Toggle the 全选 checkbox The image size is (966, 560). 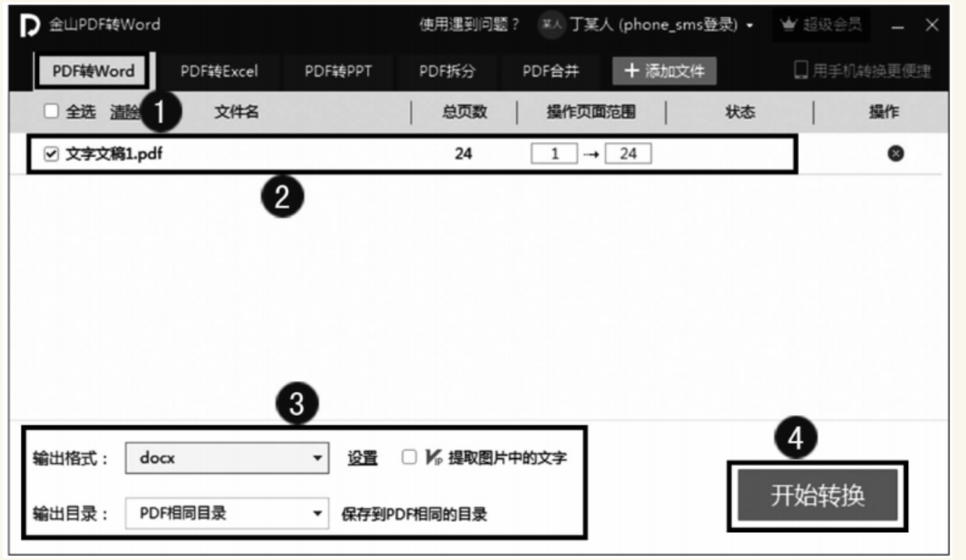pos(52,111)
